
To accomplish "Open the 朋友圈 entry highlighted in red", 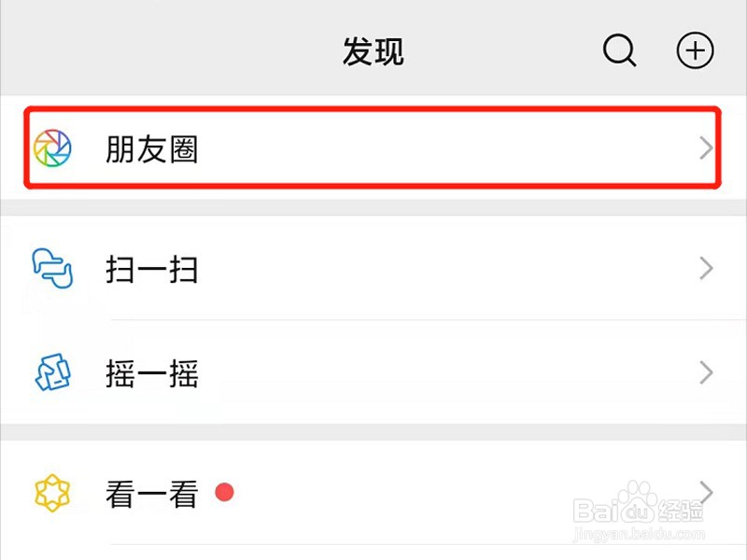I will 373,146.
